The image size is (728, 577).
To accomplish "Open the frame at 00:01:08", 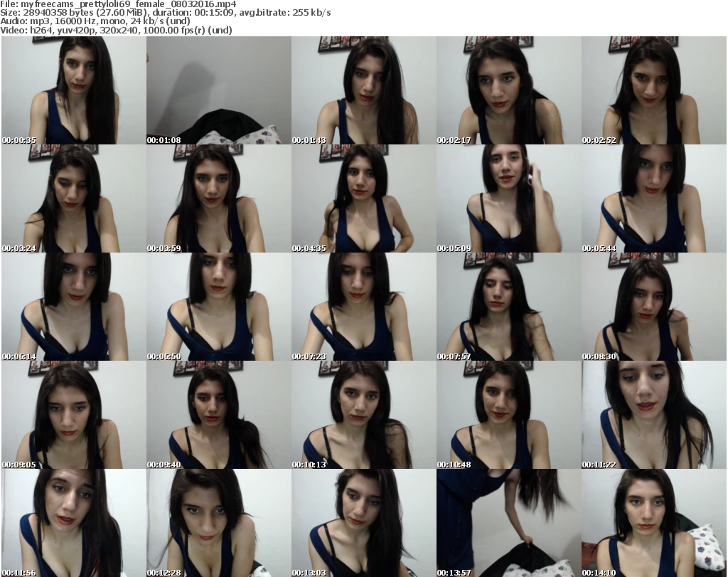I will (x=219, y=90).
